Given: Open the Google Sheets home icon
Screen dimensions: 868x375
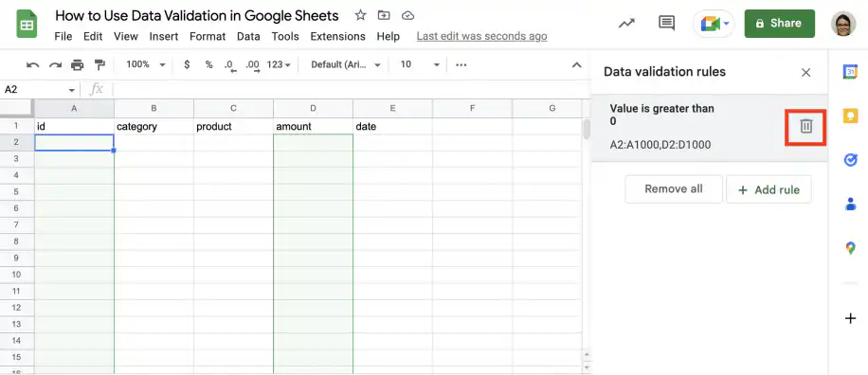Looking at the screenshot, I should [27, 25].
